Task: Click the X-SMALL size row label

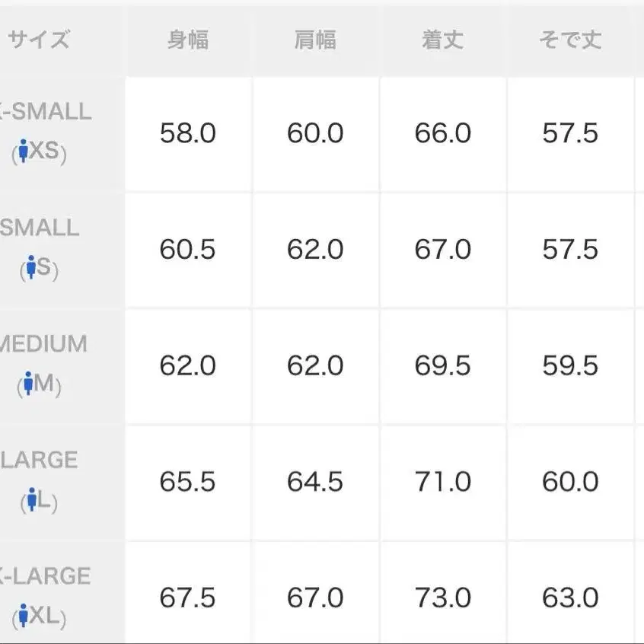Action: pos(46,113)
